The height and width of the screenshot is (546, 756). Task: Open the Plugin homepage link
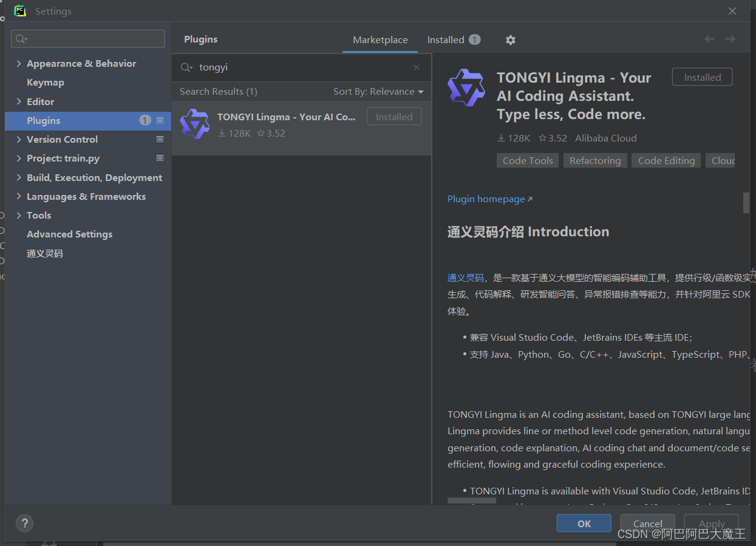489,199
